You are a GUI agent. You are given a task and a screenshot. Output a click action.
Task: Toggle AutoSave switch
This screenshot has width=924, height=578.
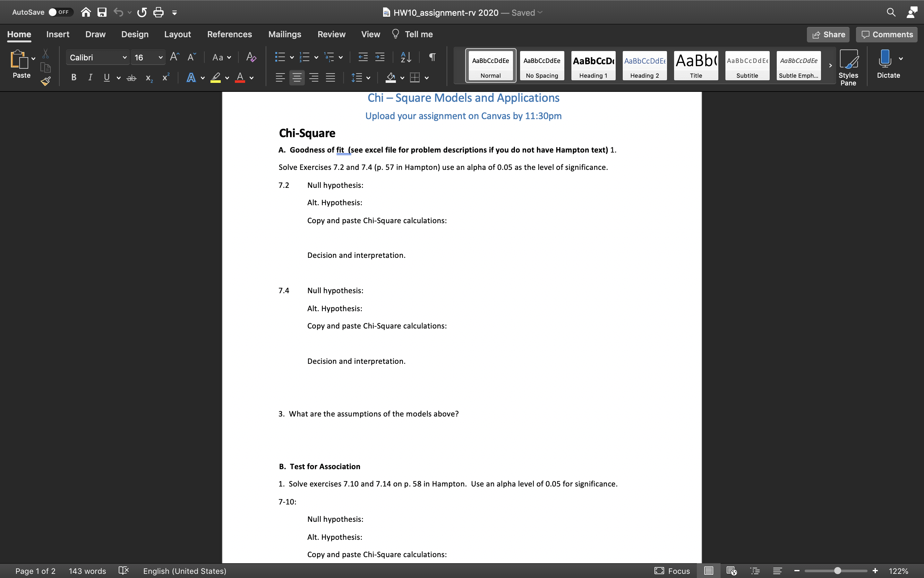(x=60, y=12)
